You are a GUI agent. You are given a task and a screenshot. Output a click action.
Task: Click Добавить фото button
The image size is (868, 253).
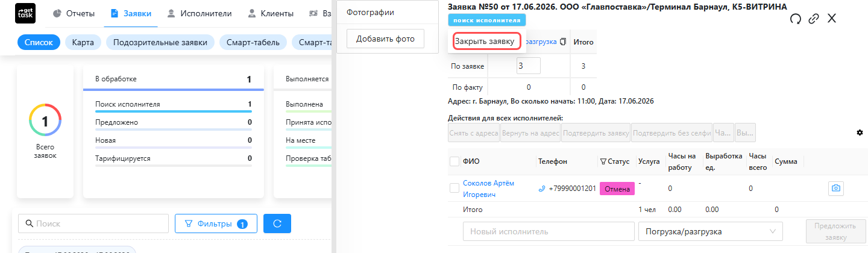pos(385,39)
